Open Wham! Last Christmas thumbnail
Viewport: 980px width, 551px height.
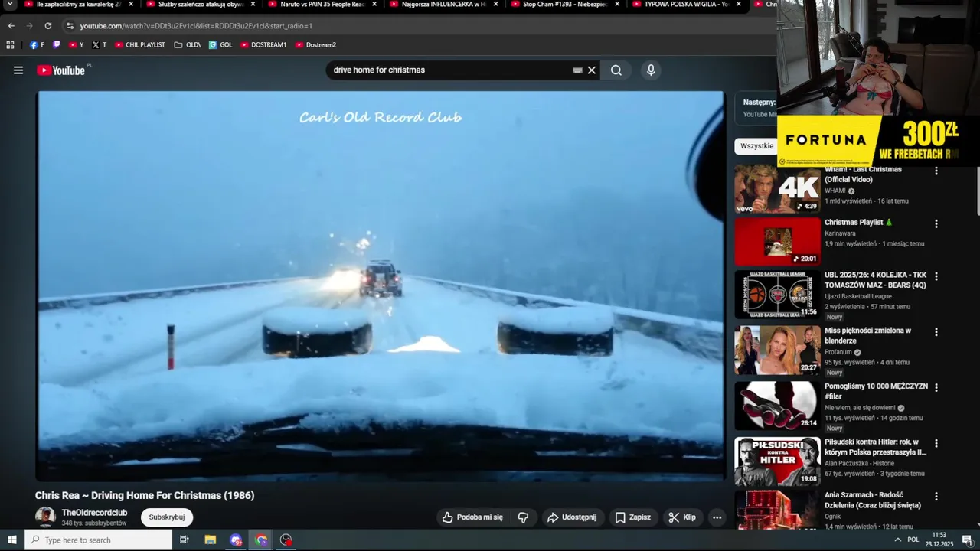click(x=777, y=189)
